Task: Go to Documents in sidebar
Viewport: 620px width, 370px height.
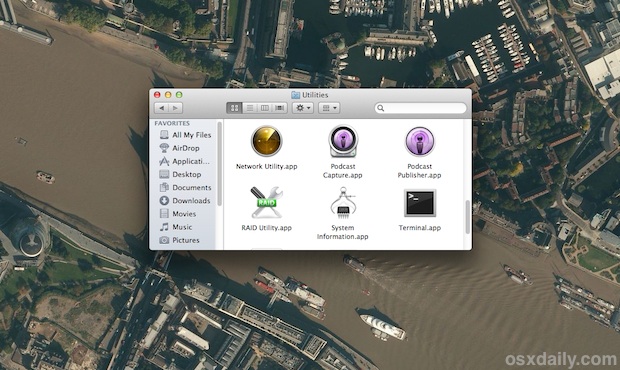Action: [185, 187]
